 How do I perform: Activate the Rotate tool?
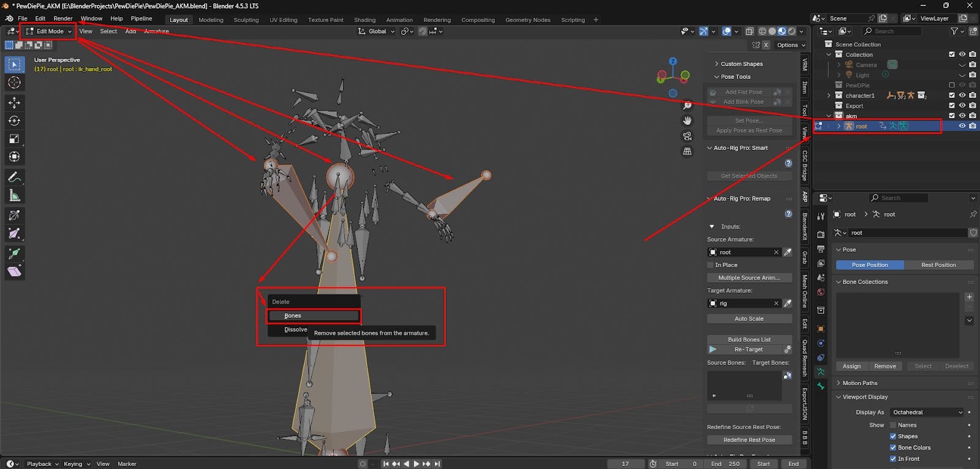tap(14, 121)
